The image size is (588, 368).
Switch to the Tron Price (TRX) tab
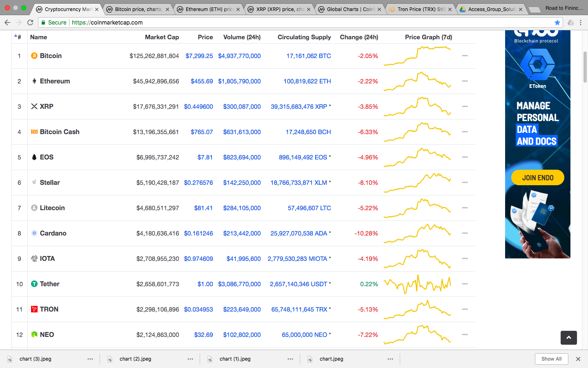421,9
